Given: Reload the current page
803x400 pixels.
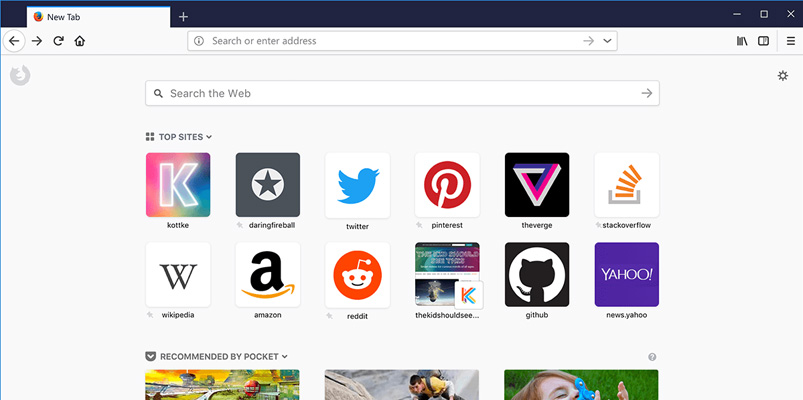Looking at the screenshot, I should coord(58,41).
